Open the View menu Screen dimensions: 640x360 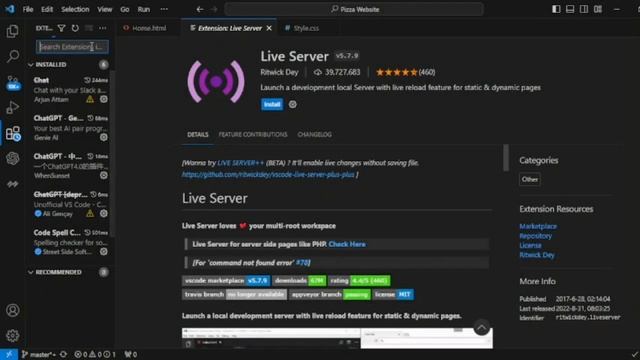click(104, 9)
